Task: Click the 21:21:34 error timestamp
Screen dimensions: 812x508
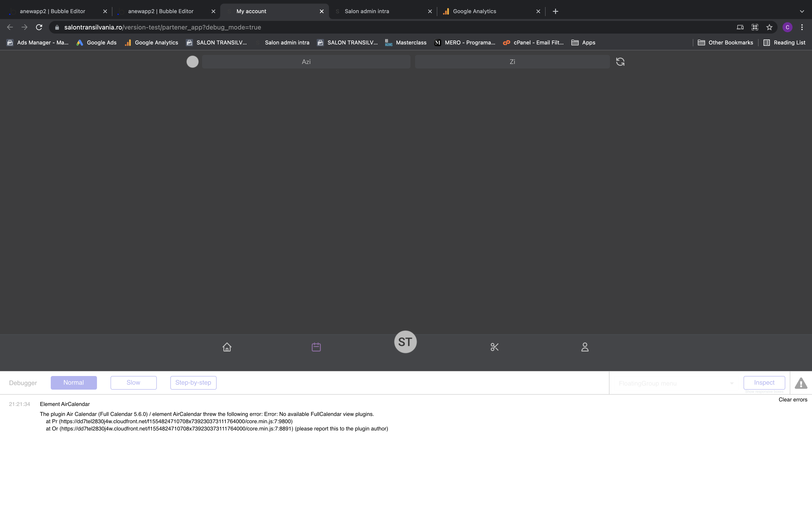Action: click(x=19, y=404)
